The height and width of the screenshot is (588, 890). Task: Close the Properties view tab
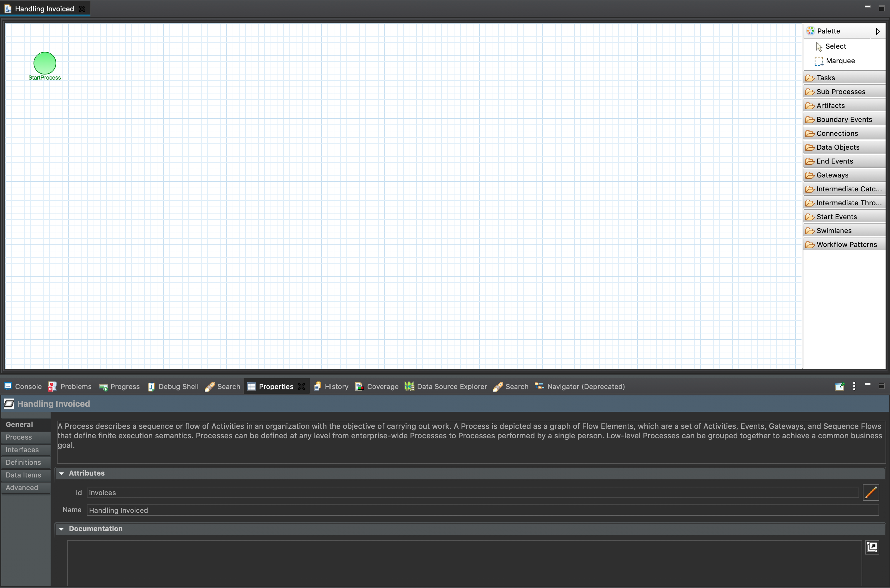pyautogui.click(x=301, y=386)
